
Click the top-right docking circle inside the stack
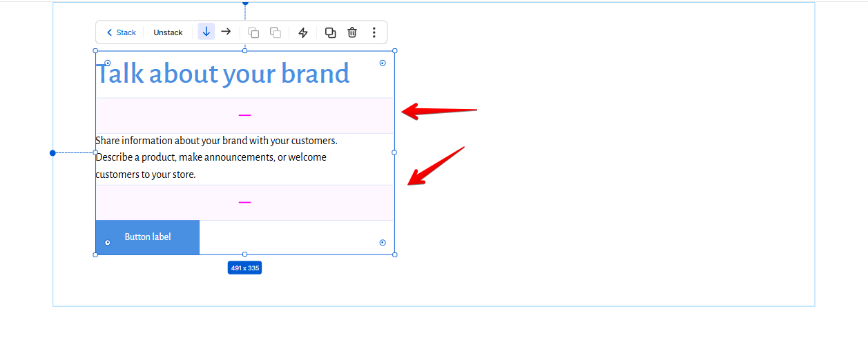click(x=383, y=63)
